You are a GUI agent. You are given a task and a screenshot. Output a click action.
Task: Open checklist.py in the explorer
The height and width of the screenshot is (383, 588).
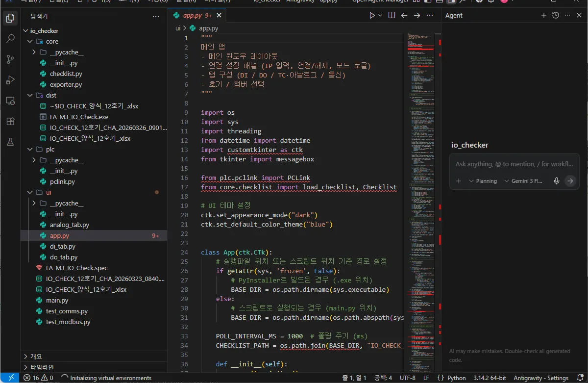pyautogui.click(x=66, y=74)
